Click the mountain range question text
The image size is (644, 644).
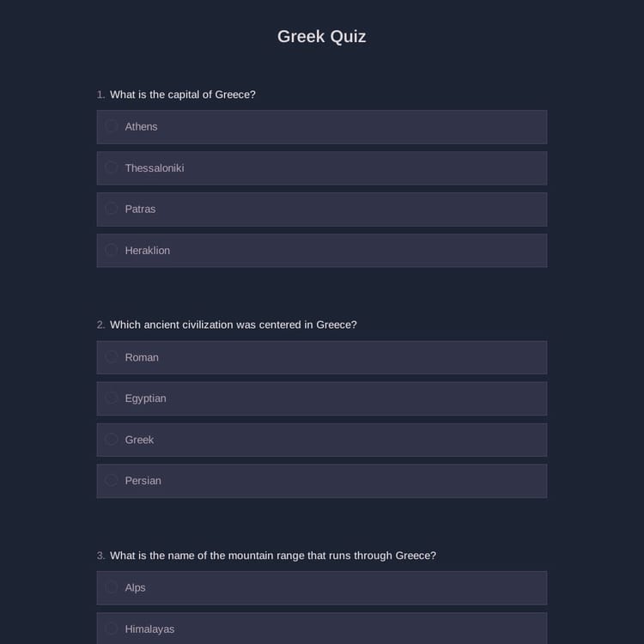pyautogui.click(x=272, y=556)
